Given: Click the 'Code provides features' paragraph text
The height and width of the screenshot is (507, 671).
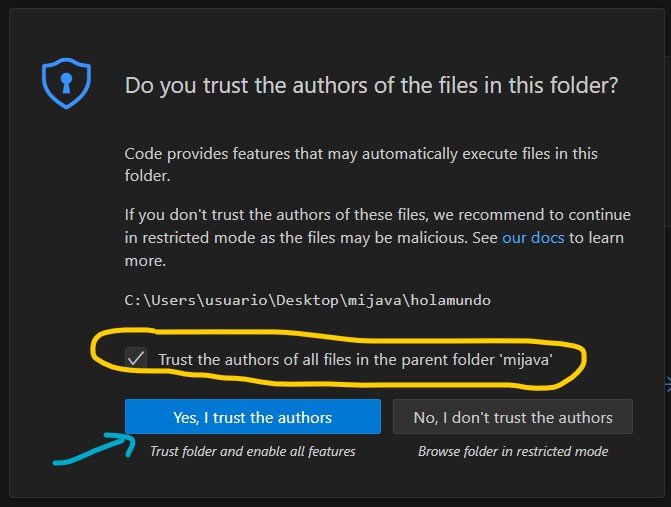Looking at the screenshot, I should pyautogui.click(x=361, y=154).
